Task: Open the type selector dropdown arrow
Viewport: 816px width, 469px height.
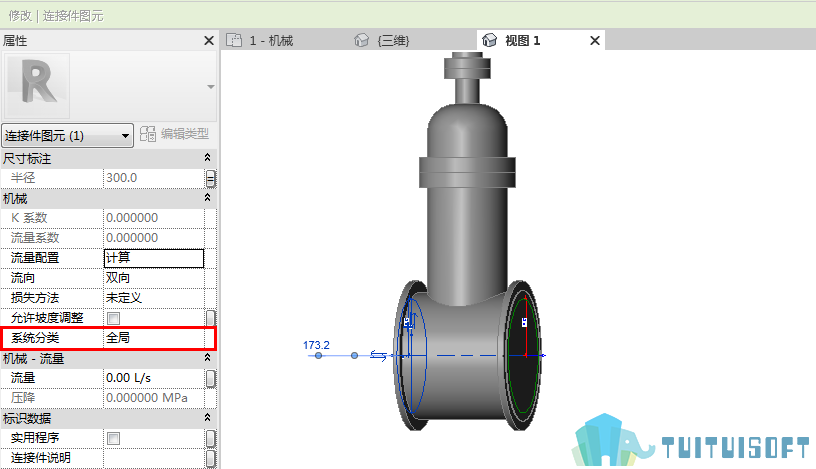Action: 210,87
